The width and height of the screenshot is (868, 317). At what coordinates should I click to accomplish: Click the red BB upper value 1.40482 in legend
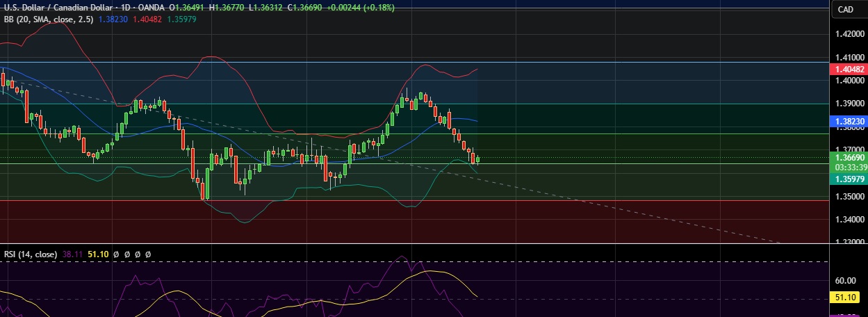147,19
